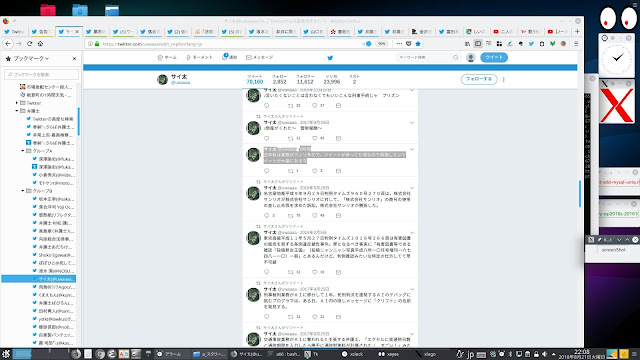Click the page scrollbar thumb on the right

click(x=580, y=194)
